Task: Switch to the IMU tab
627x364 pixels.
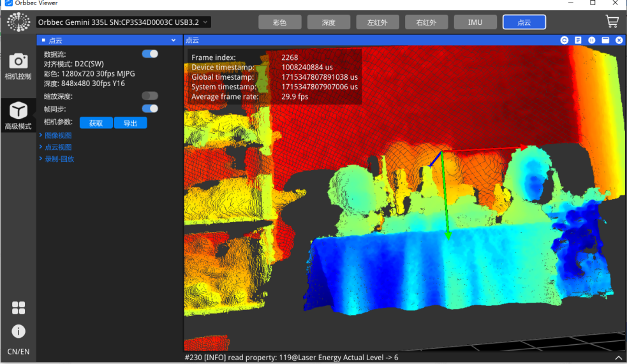Action: coord(475,22)
